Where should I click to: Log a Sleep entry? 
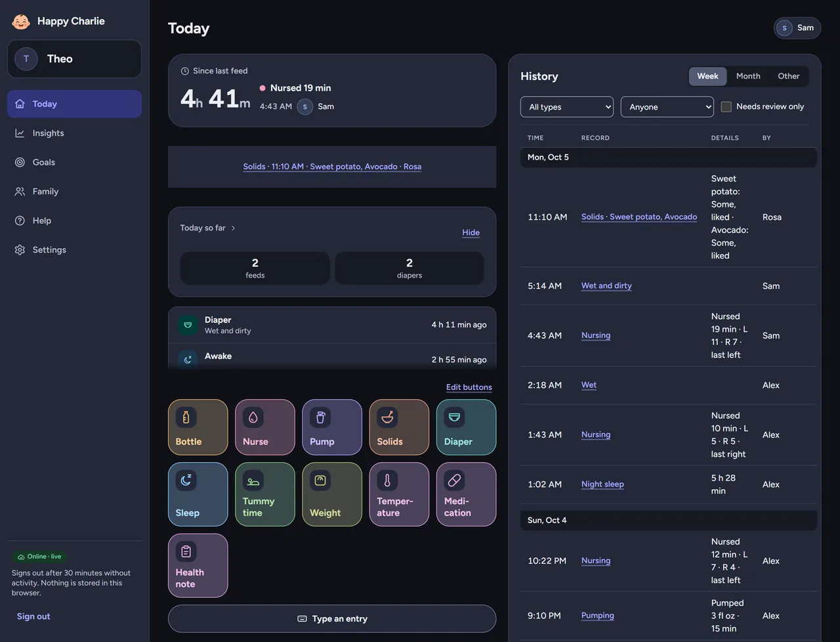point(198,494)
